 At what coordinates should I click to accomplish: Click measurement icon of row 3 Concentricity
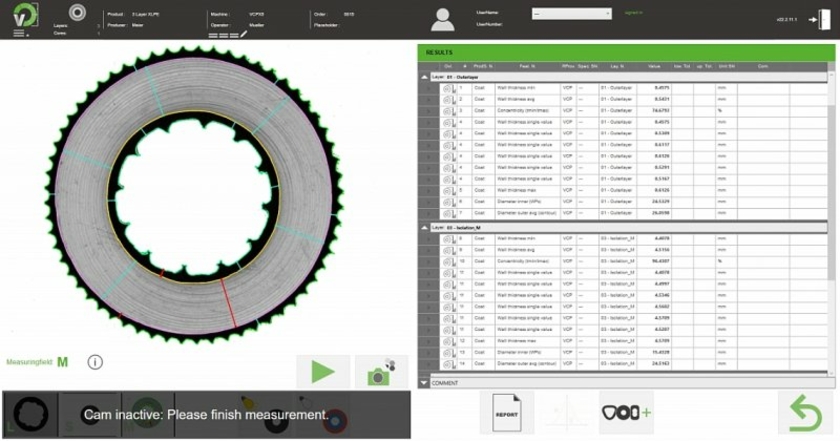click(x=449, y=111)
